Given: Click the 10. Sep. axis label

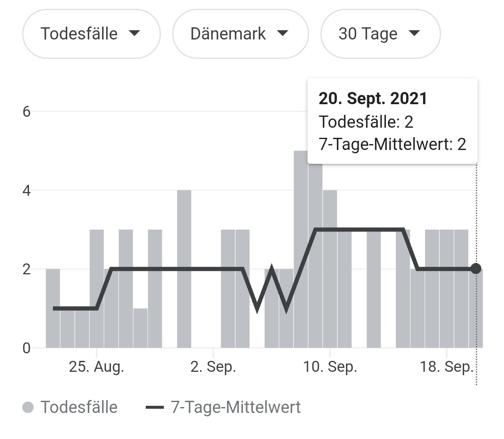Looking at the screenshot, I should [x=330, y=367].
